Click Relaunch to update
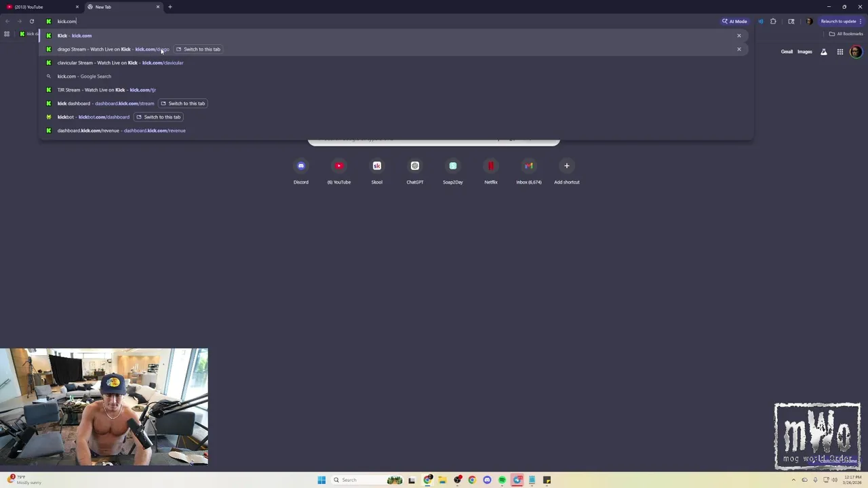The height and width of the screenshot is (488, 868). (842, 21)
